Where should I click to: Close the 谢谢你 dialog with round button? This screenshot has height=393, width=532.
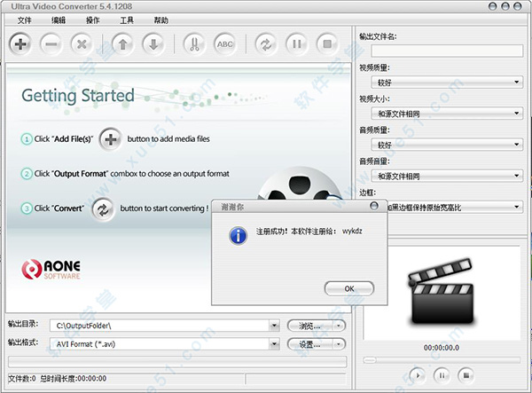374,206
